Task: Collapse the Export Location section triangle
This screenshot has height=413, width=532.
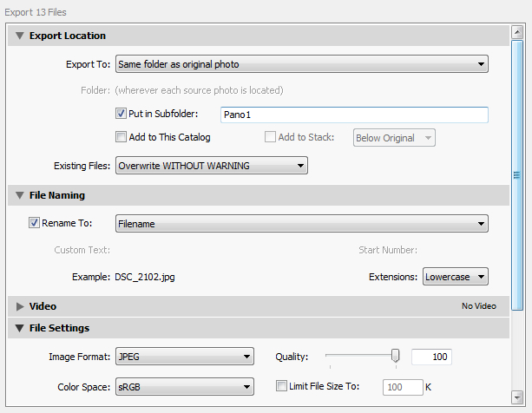Action: [x=19, y=36]
